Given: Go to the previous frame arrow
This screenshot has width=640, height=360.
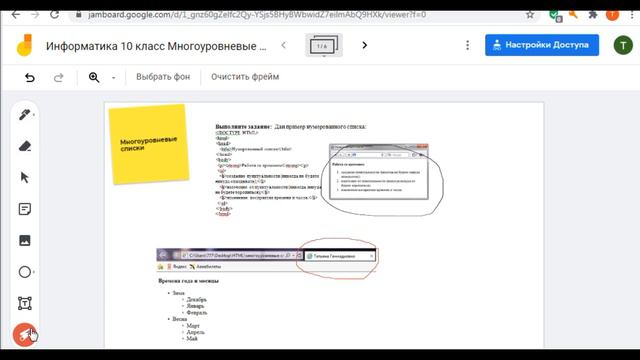Looking at the screenshot, I should tap(284, 45).
